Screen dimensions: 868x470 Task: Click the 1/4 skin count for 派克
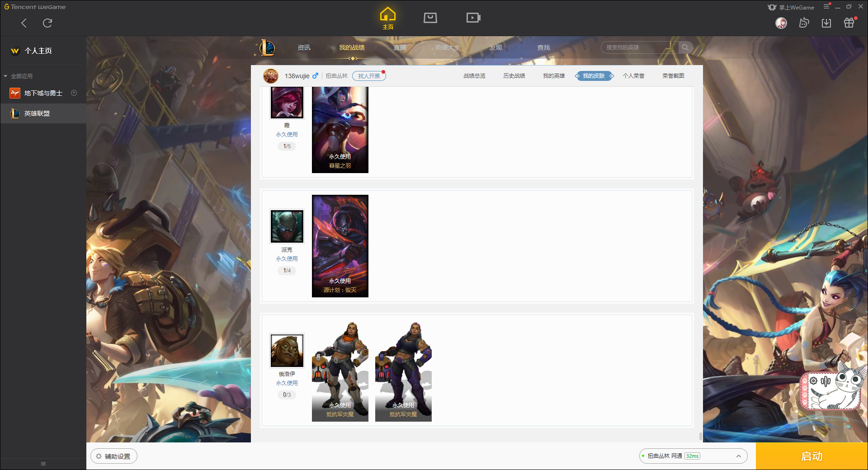(287, 271)
